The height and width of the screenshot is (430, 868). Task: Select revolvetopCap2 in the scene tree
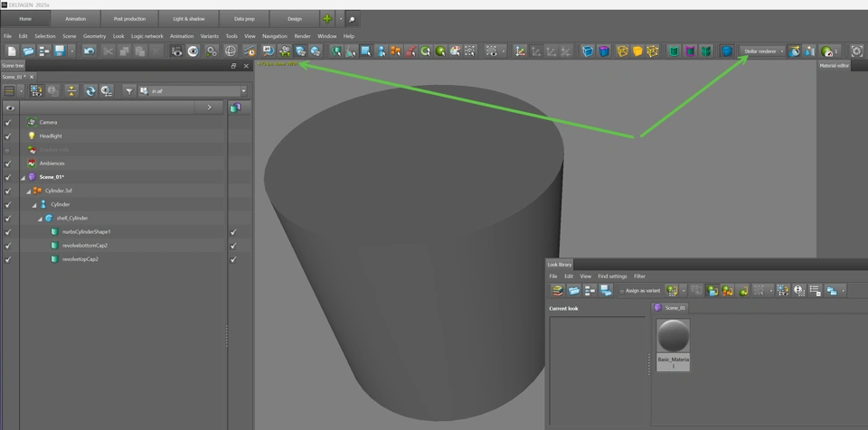[x=80, y=259]
